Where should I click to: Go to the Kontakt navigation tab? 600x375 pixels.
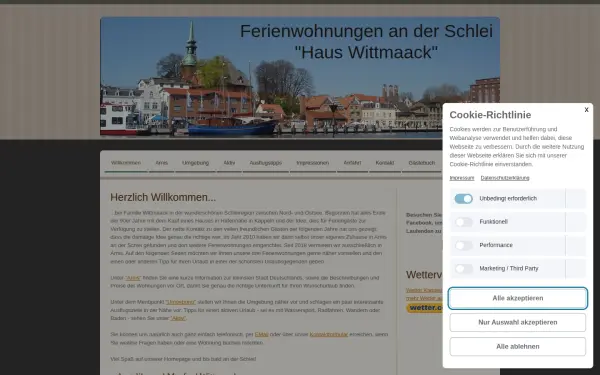385,163
